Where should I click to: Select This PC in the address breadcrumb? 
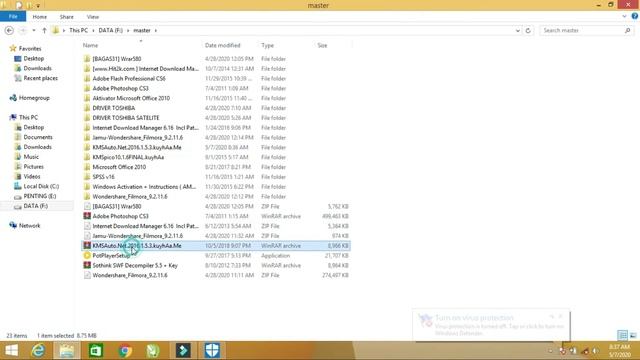pos(78,31)
